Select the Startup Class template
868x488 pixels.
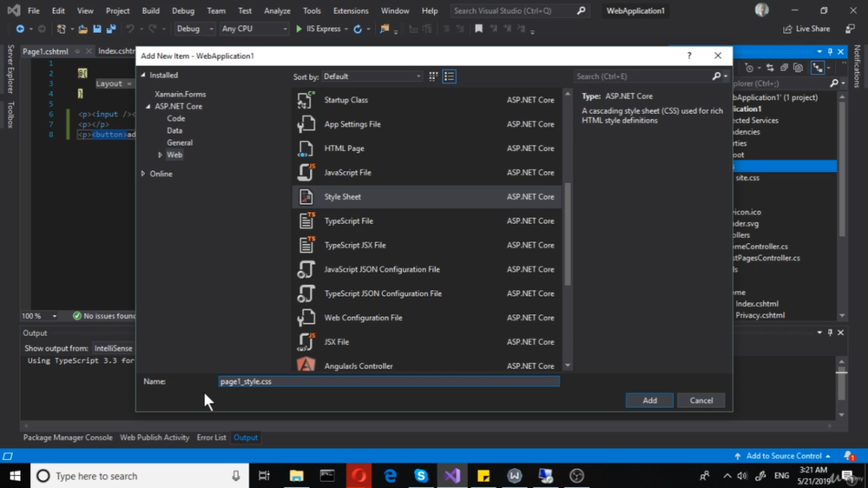pos(426,100)
